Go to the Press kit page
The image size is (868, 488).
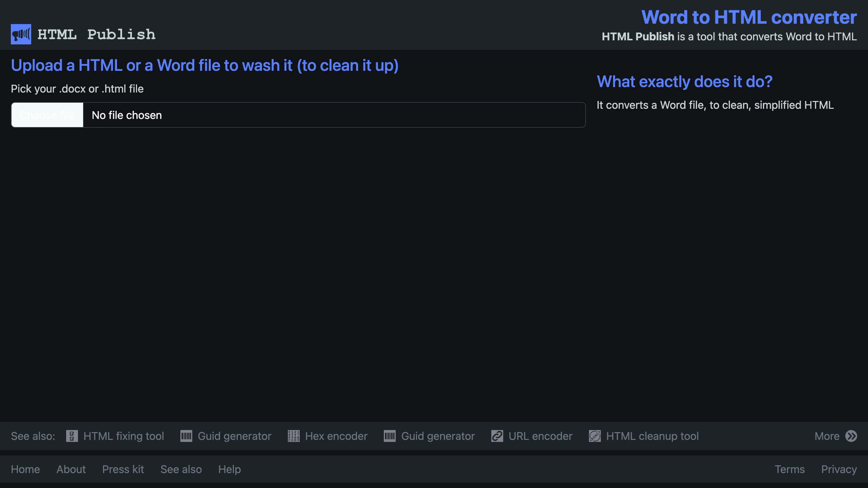tap(123, 469)
